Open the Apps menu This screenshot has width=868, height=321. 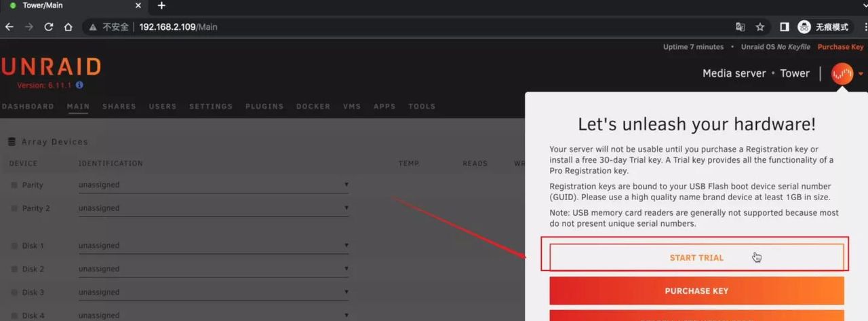click(384, 107)
